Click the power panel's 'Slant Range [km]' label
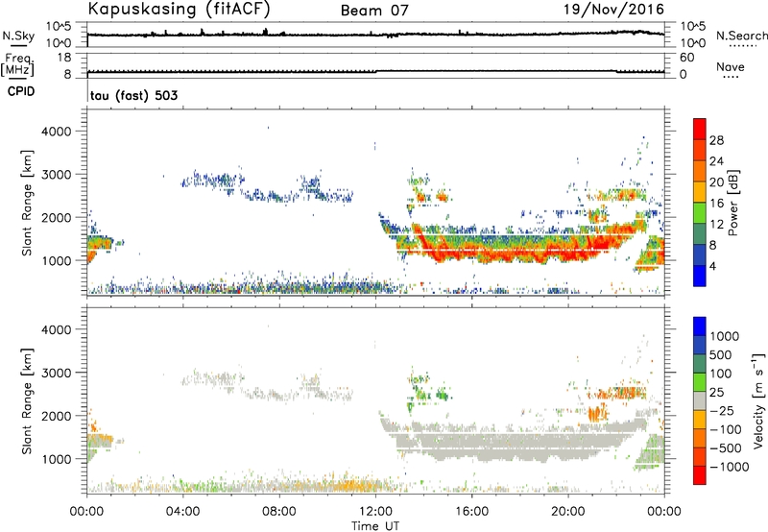This screenshot has width=768, height=532. pos(27,203)
